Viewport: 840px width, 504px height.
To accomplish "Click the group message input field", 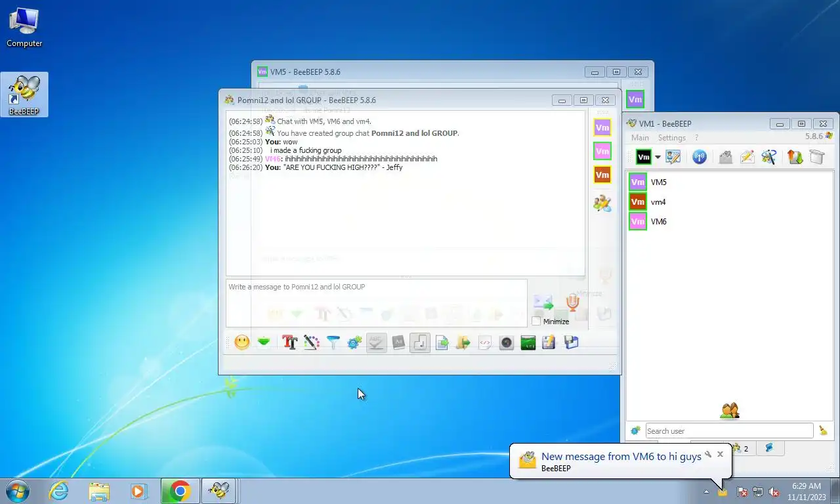I will tap(377, 303).
